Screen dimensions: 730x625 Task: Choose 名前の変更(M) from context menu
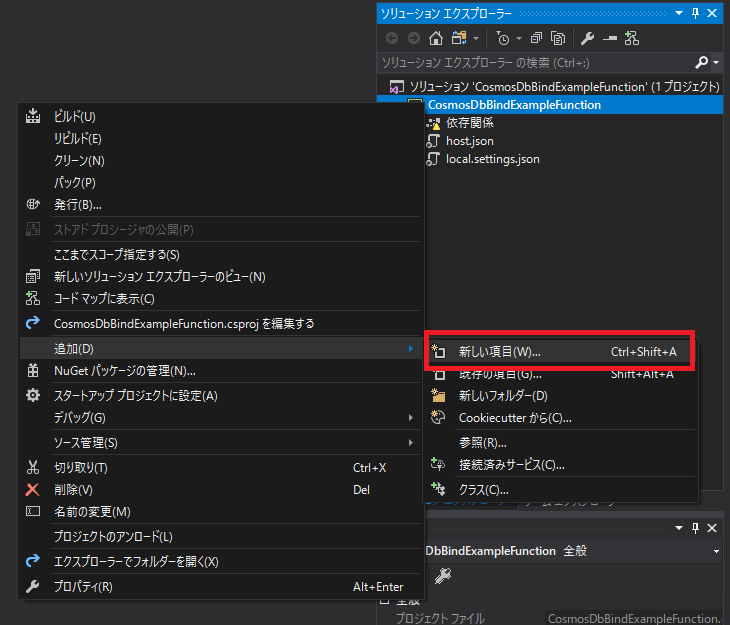click(221, 511)
